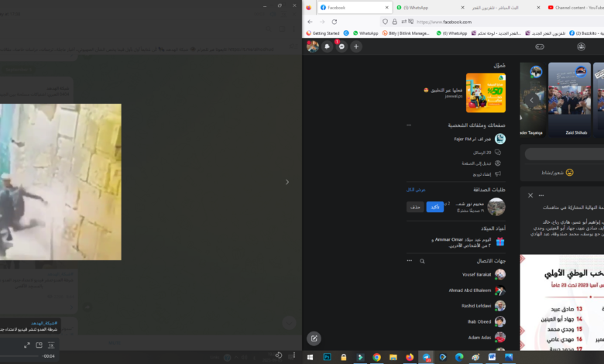Open Facebook notifications bell
This screenshot has height=364, width=604.
click(x=327, y=46)
